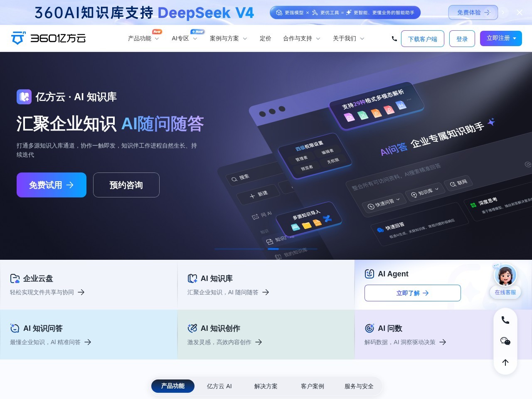
Task: Open the 定价 page
Action: tap(265, 38)
